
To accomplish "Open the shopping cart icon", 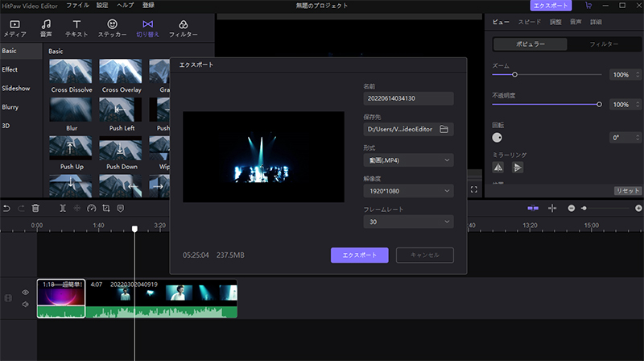I will pyautogui.click(x=588, y=6).
